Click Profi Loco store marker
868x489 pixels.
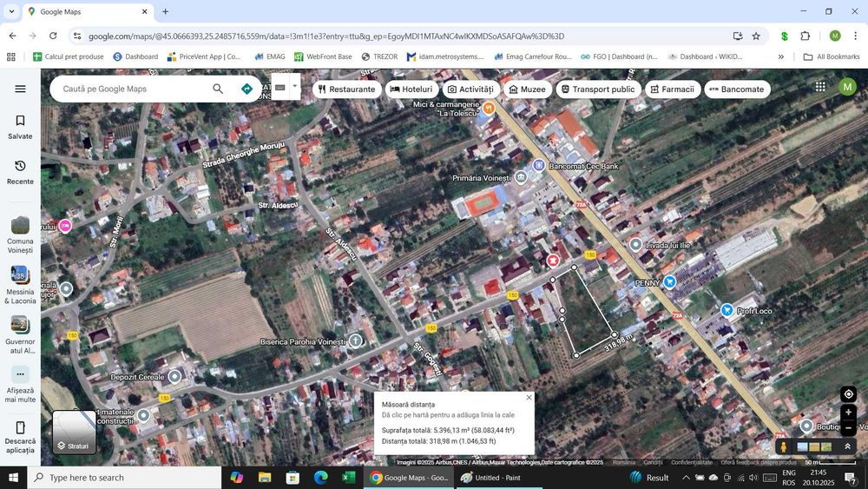point(727,310)
